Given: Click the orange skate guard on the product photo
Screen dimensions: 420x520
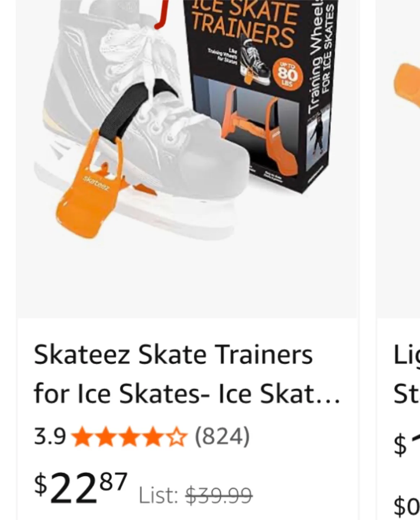Looking at the screenshot, I should [87, 188].
